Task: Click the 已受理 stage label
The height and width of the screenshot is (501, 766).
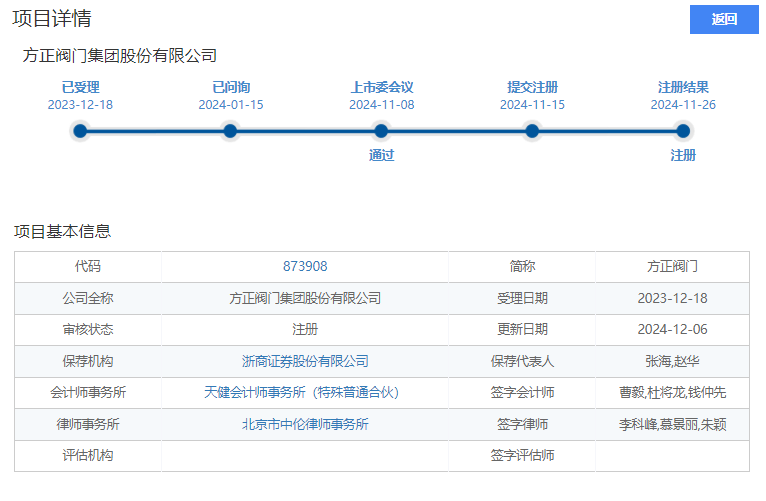Action: click(x=80, y=87)
